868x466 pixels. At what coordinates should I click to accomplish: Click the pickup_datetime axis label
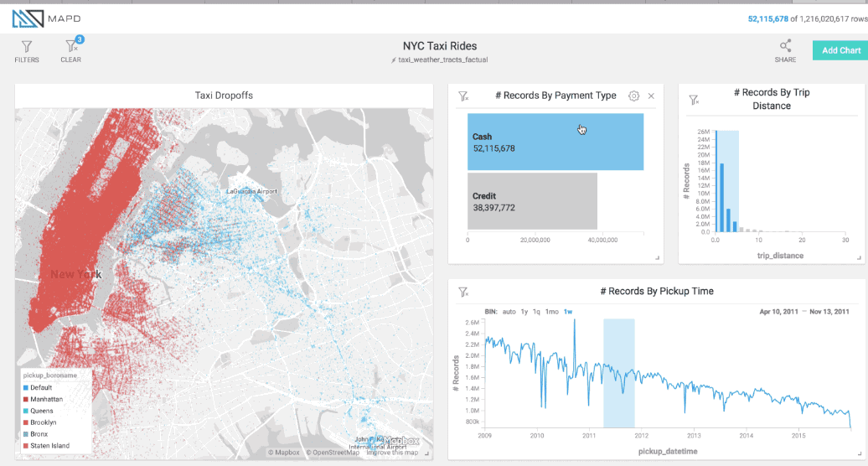[x=668, y=451]
